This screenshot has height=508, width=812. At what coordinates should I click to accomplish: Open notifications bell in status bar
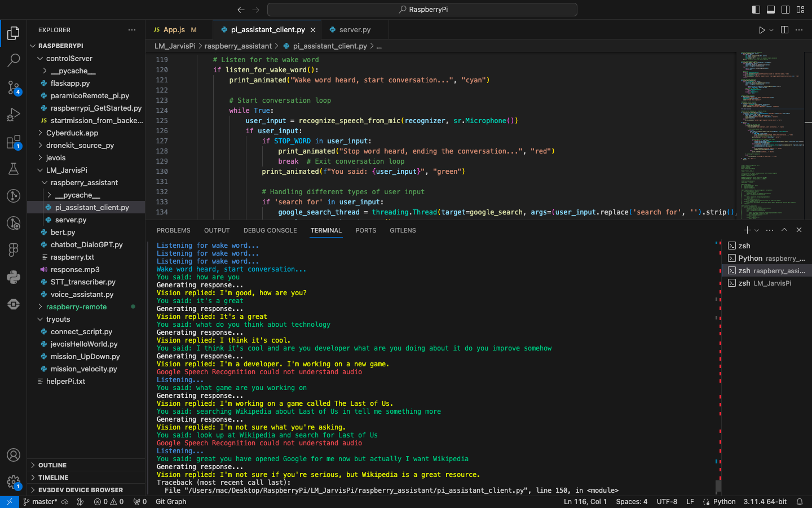[799, 502]
